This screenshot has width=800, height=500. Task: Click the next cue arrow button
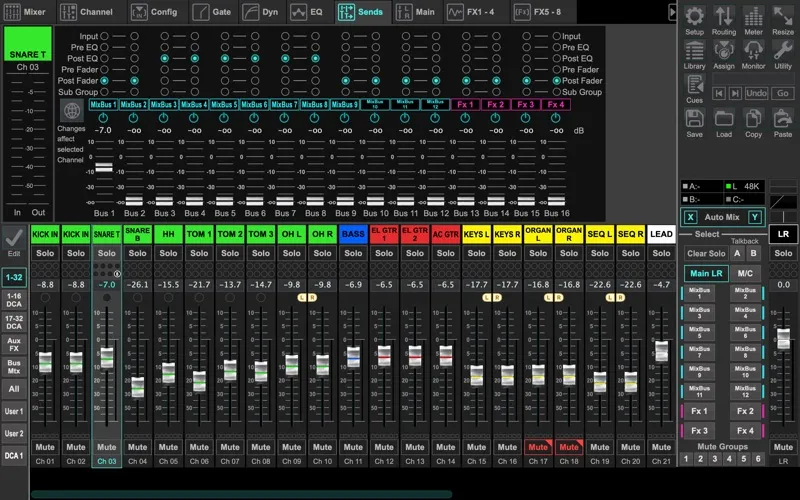[x=735, y=93]
